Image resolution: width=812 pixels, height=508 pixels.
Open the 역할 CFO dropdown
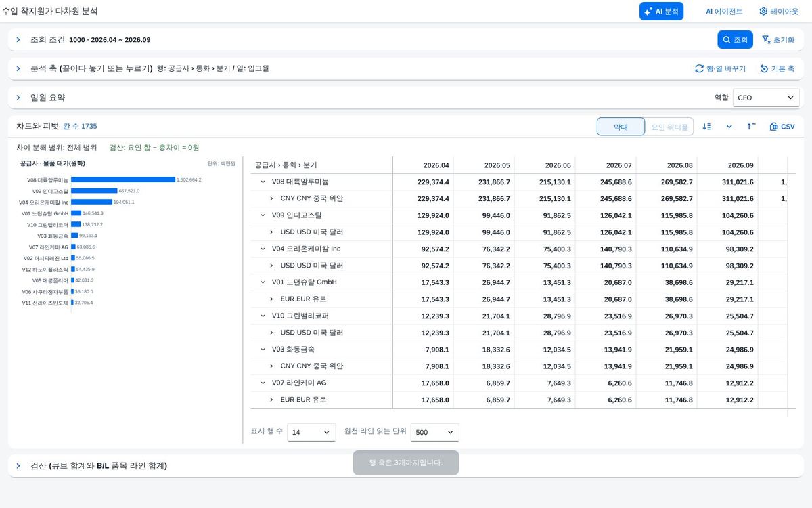coord(766,98)
